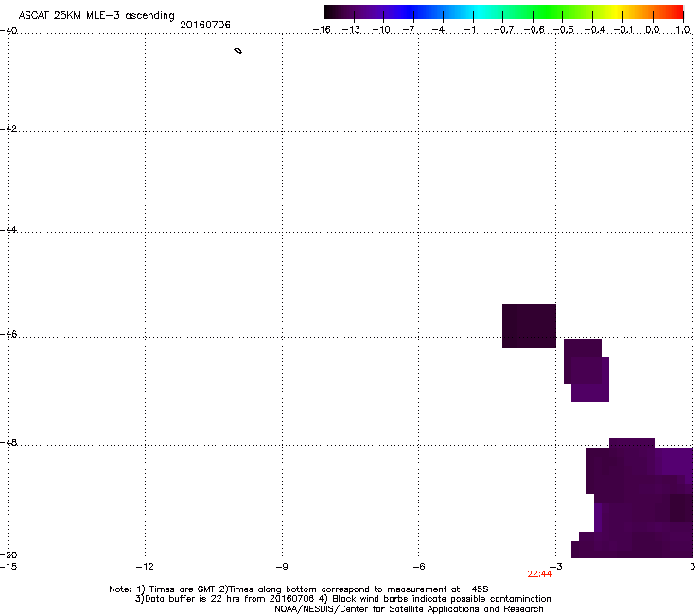Click the longitude label -12
This screenshot has width=700, height=615.
(x=145, y=567)
